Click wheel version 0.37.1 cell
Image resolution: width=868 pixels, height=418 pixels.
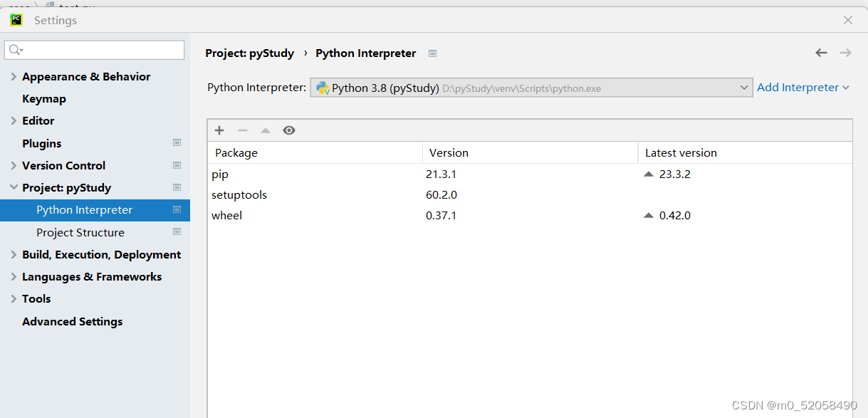[441, 215]
